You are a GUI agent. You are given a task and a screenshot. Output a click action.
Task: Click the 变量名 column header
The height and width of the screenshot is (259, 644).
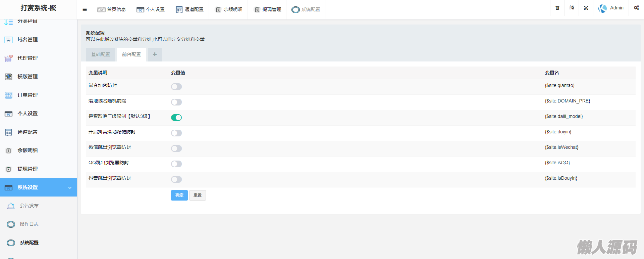(x=552, y=73)
